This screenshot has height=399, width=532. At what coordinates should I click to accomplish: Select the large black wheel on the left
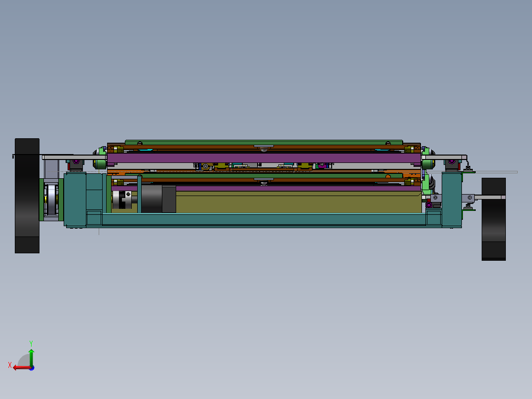pyautogui.click(x=27, y=196)
